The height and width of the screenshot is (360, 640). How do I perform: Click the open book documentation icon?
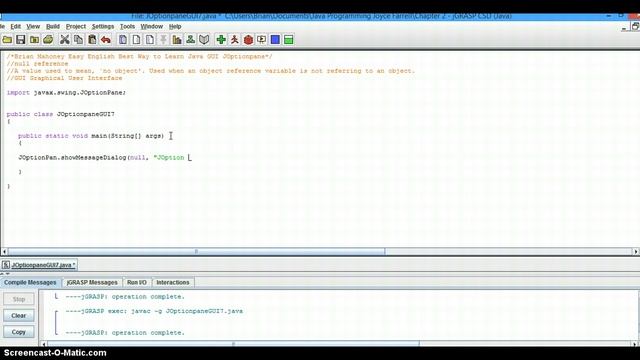[204, 40]
